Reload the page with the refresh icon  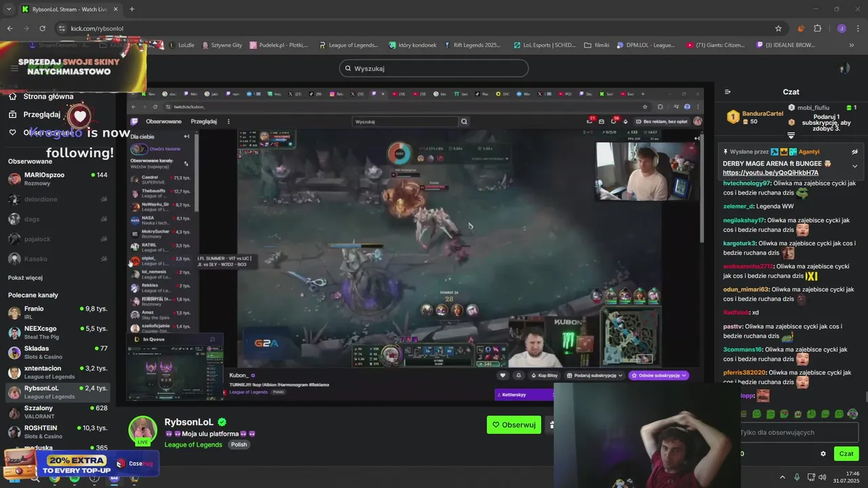coord(42,28)
